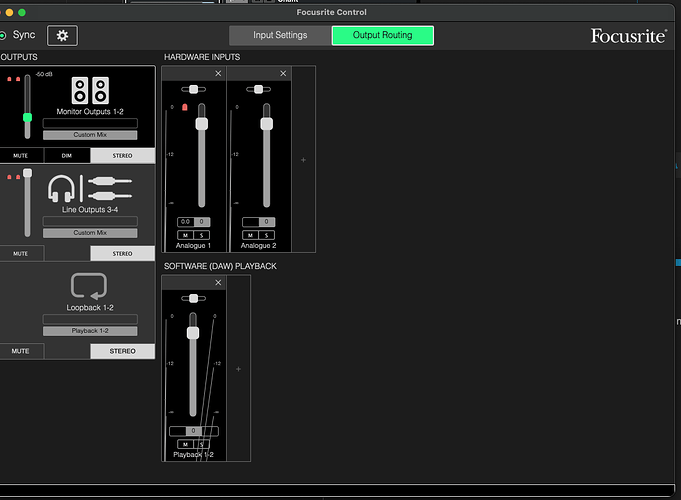Viewport: 681px width, 500px height.
Task: Click the yellow minimize window button
Action: pyautogui.click(x=9, y=13)
